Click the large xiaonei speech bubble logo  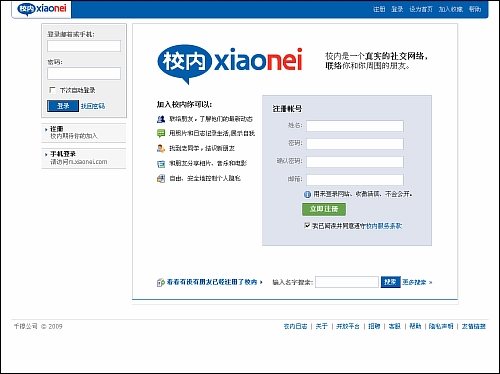230,63
